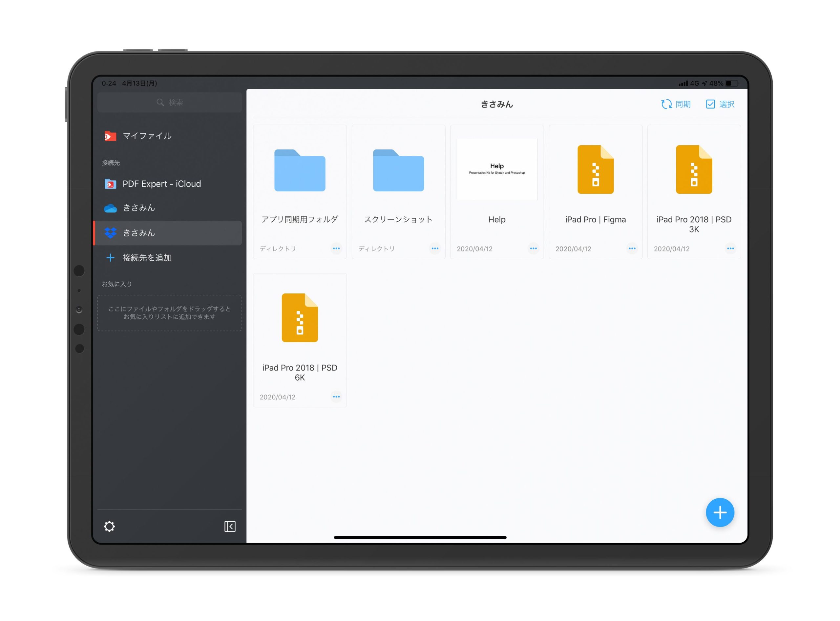
Task: Open the iPad Pro 2018 | PSD 6K zip icon
Action: pyautogui.click(x=300, y=318)
